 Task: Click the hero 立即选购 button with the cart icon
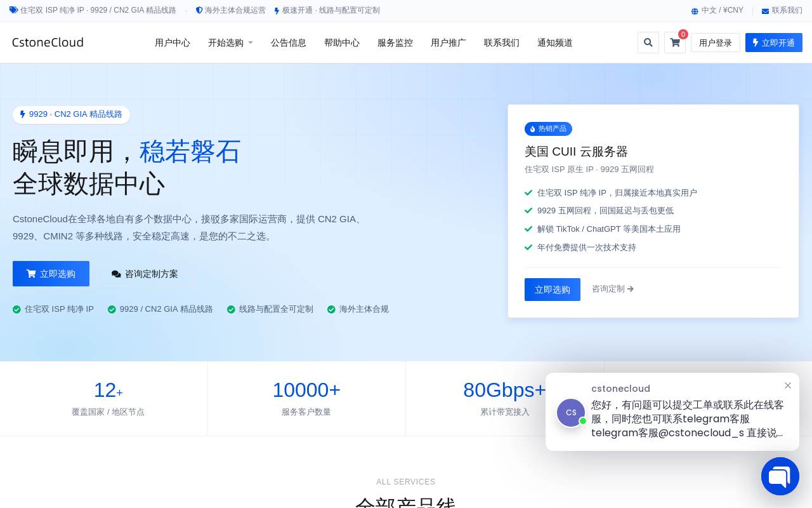(51, 274)
